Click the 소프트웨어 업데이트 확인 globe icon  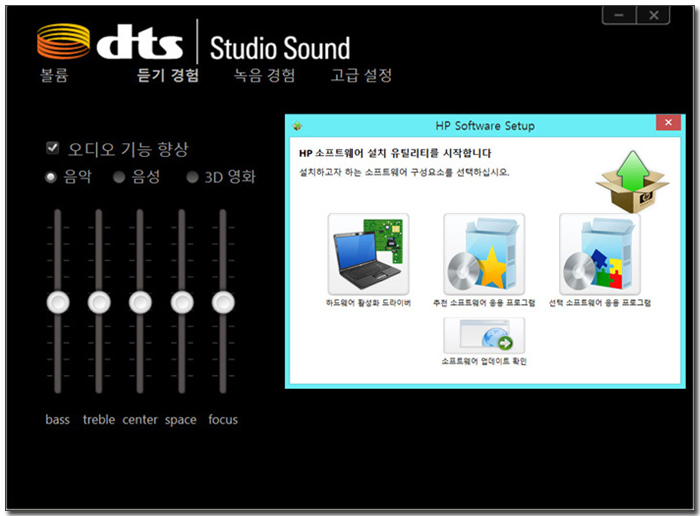(x=484, y=336)
